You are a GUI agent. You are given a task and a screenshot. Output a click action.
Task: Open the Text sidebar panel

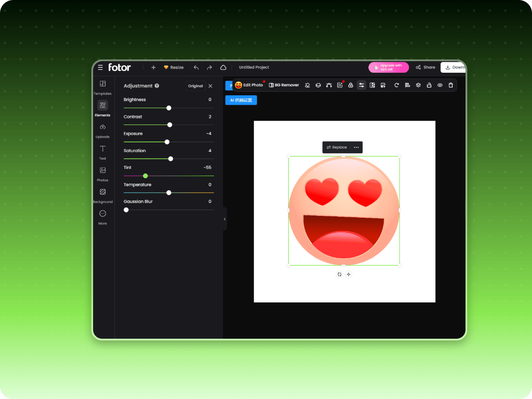(x=102, y=152)
